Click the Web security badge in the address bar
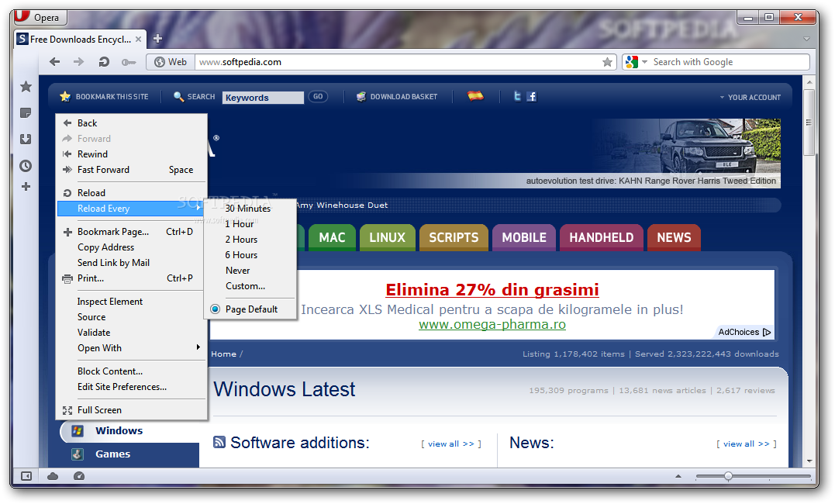The image size is (835, 504). click(171, 62)
